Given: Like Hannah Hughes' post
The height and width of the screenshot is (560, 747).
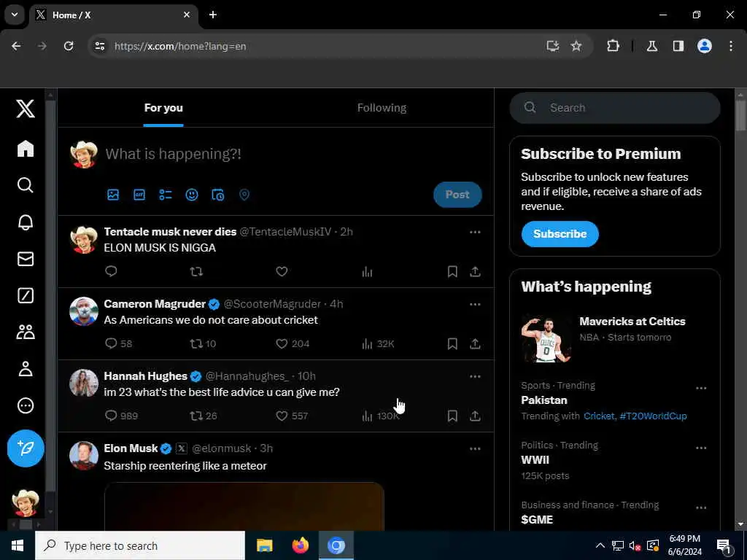Looking at the screenshot, I should 292,416.
